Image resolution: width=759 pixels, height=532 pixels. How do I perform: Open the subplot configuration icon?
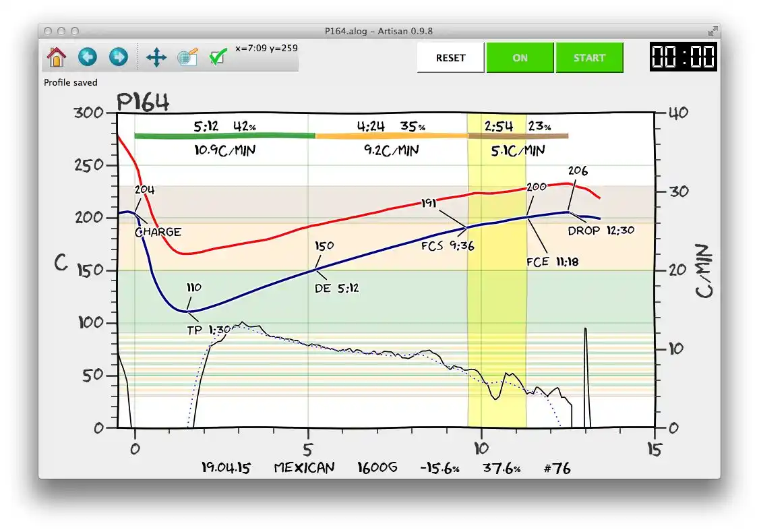tap(187, 57)
